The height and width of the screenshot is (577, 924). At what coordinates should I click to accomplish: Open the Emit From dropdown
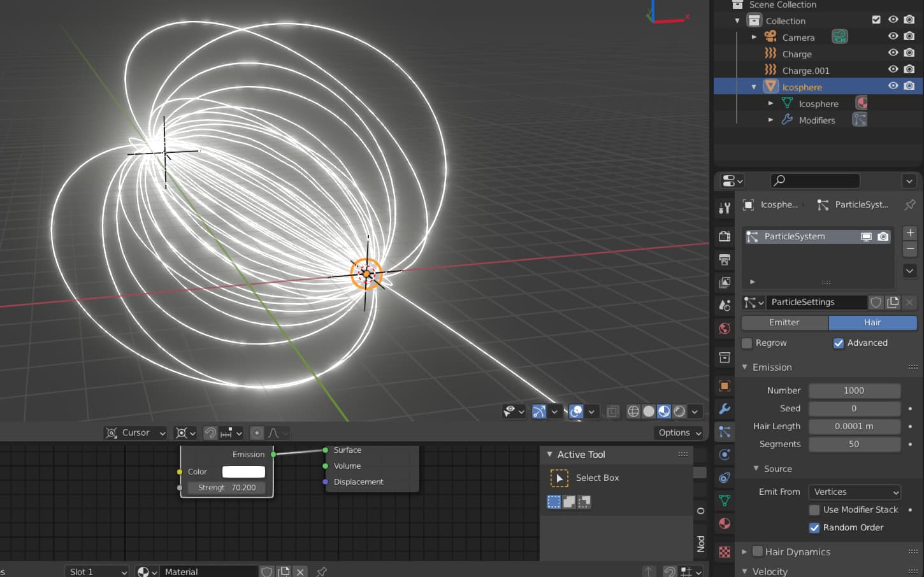(x=855, y=492)
